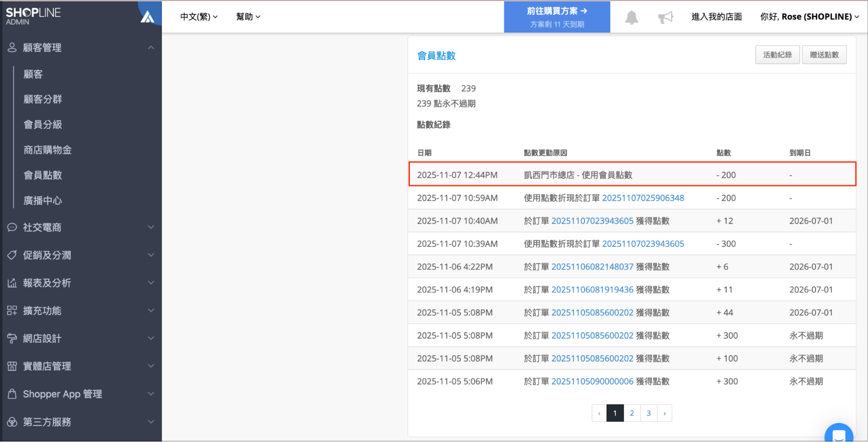
Task: Click the third-party services icon
Action: pos(12,422)
